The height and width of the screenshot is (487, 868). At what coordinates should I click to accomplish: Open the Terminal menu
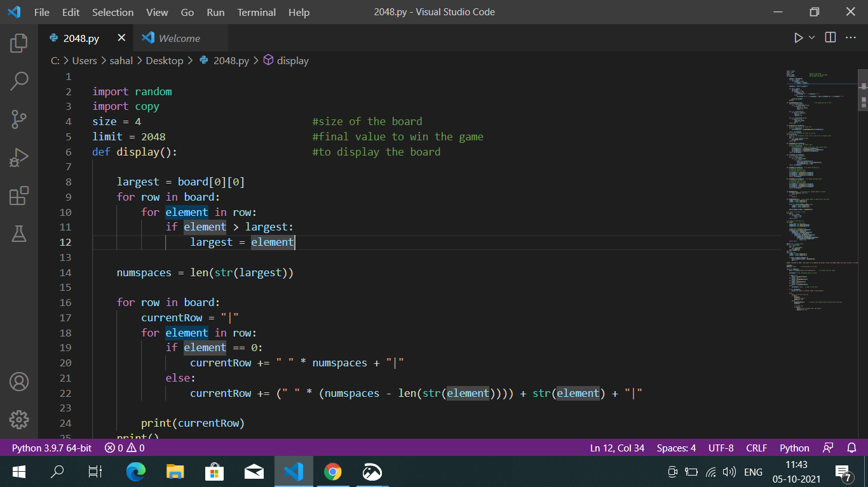(256, 12)
